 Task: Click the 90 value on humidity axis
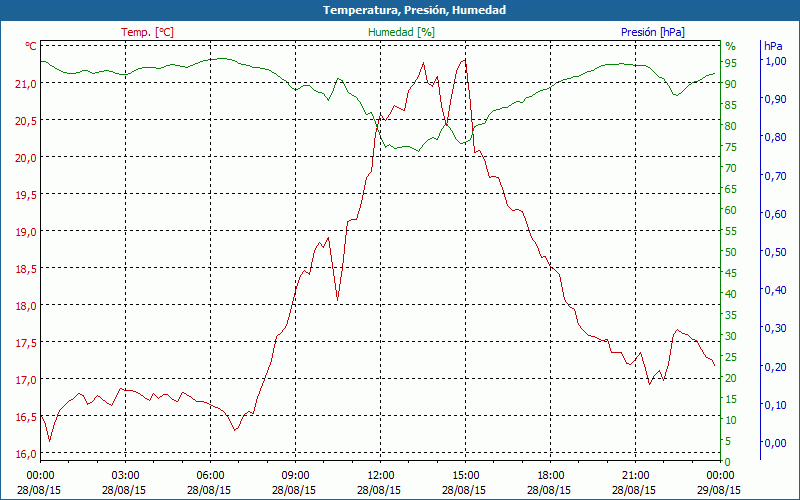pyautogui.click(x=731, y=84)
